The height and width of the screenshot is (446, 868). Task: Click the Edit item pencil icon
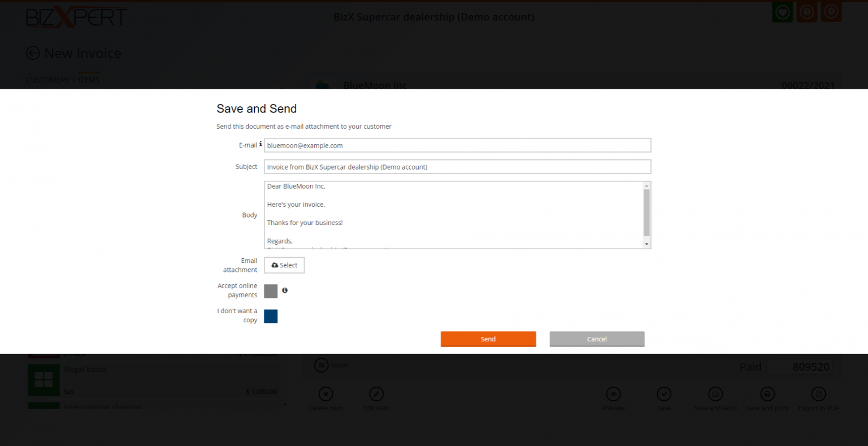point(376,394)
